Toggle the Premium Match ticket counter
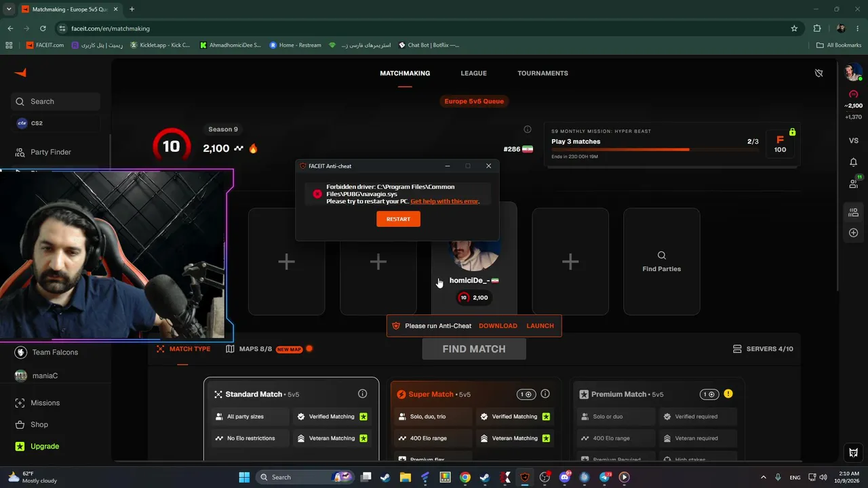868x488 pixels. click(709, 394)
